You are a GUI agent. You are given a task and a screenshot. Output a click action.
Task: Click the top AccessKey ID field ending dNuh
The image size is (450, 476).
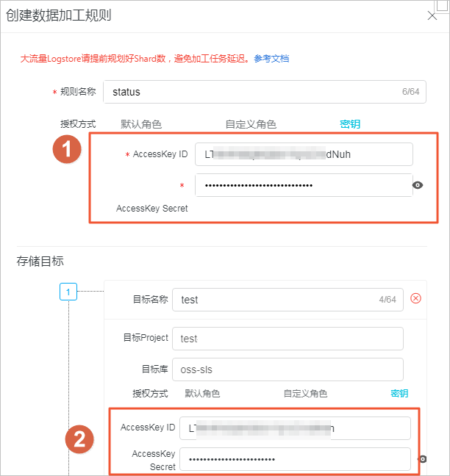(x=304, y=154)
